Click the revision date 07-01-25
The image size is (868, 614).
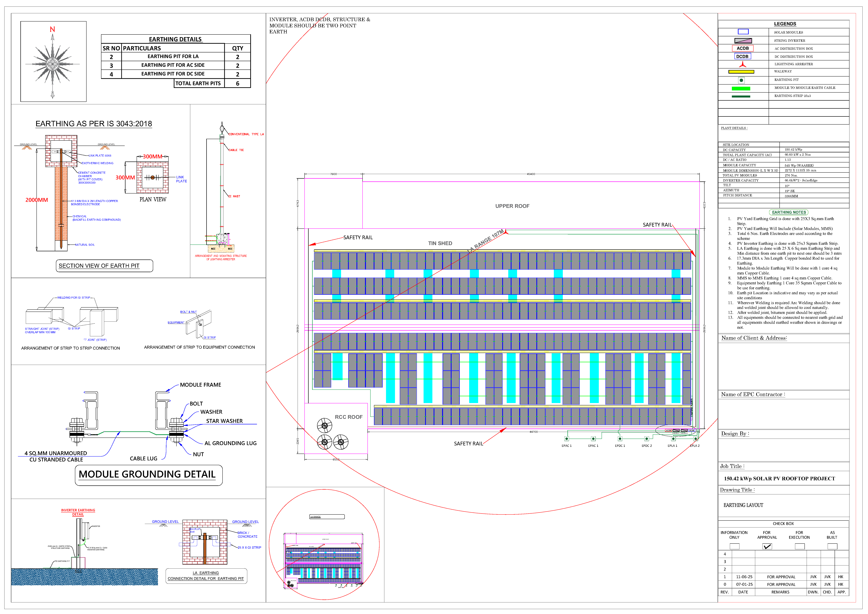(744, 584)
